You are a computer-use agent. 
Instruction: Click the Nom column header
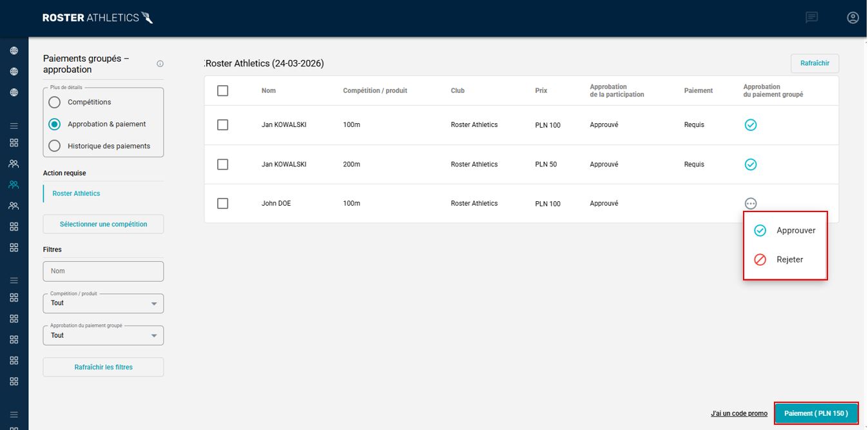tap(269, 91)
